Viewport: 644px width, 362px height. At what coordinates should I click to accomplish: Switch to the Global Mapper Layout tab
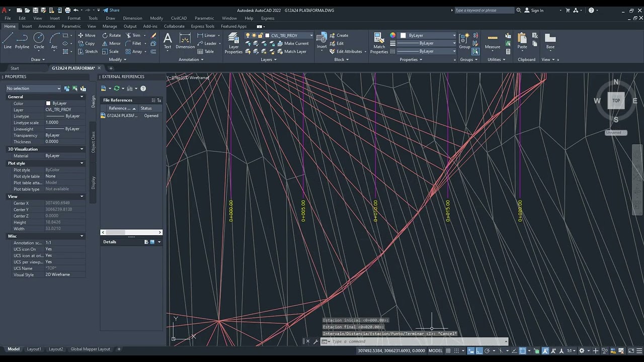(x=90, y=349)
